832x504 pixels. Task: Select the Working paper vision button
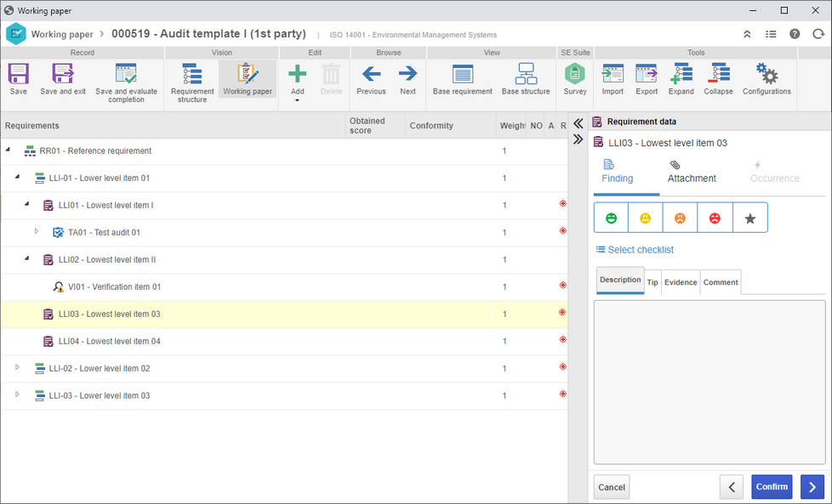point(248,79)
